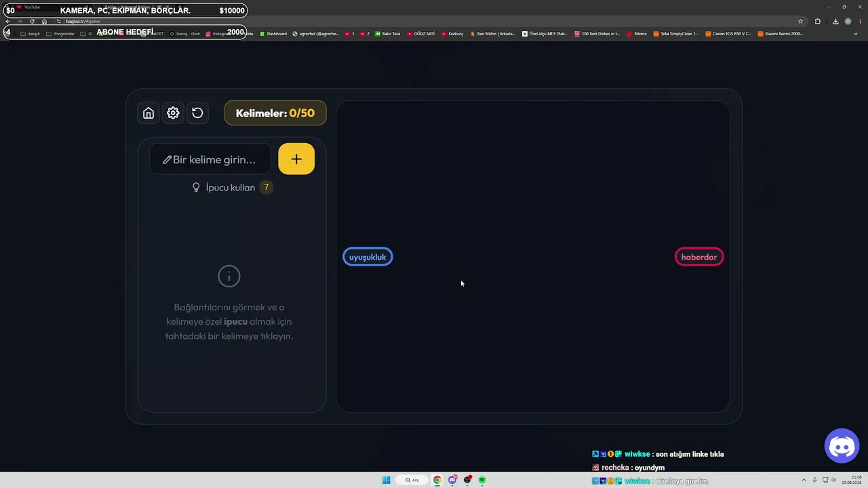Open the 'Tefal SimplyClean' bookmark

pos(675,34)
